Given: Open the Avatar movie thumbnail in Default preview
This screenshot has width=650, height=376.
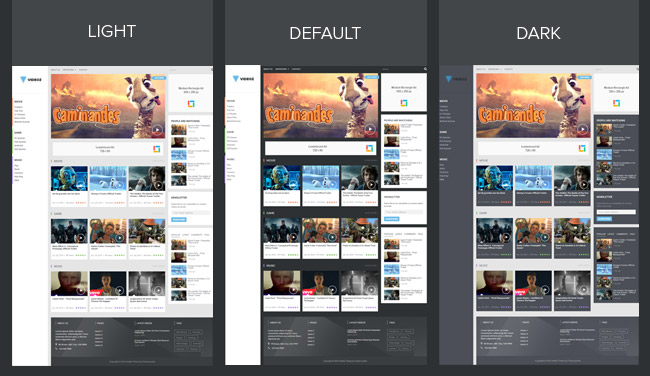Looking at the screenshot, I should click(282, 178).
